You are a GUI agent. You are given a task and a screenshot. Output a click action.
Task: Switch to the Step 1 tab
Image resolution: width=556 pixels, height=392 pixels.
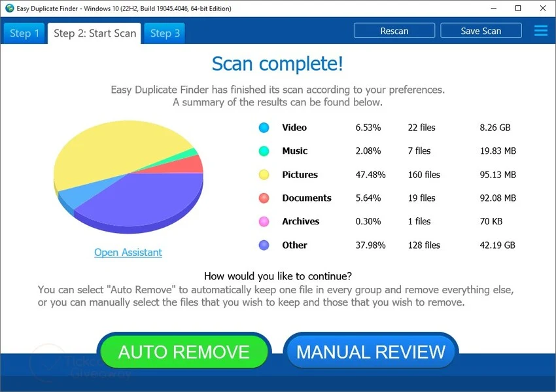pyautogui.click(x=25, y=33)
